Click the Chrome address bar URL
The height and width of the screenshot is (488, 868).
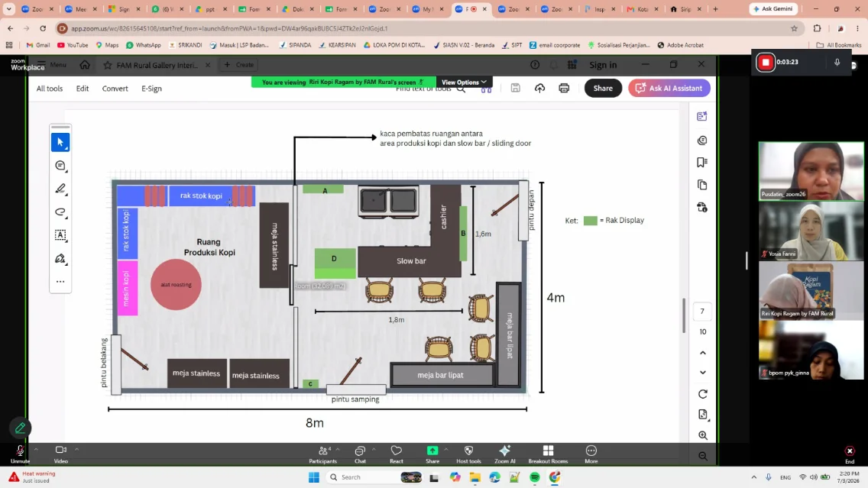229,28
